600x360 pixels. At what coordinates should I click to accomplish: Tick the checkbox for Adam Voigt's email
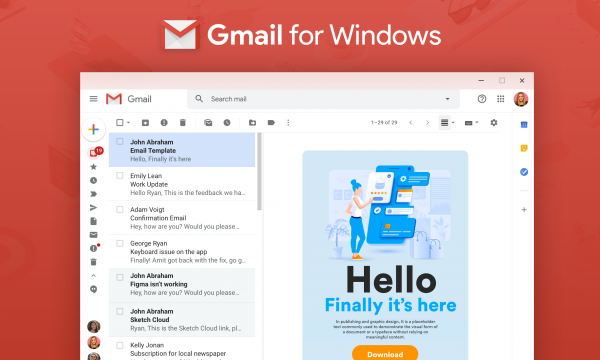click(x=120, y=209)
